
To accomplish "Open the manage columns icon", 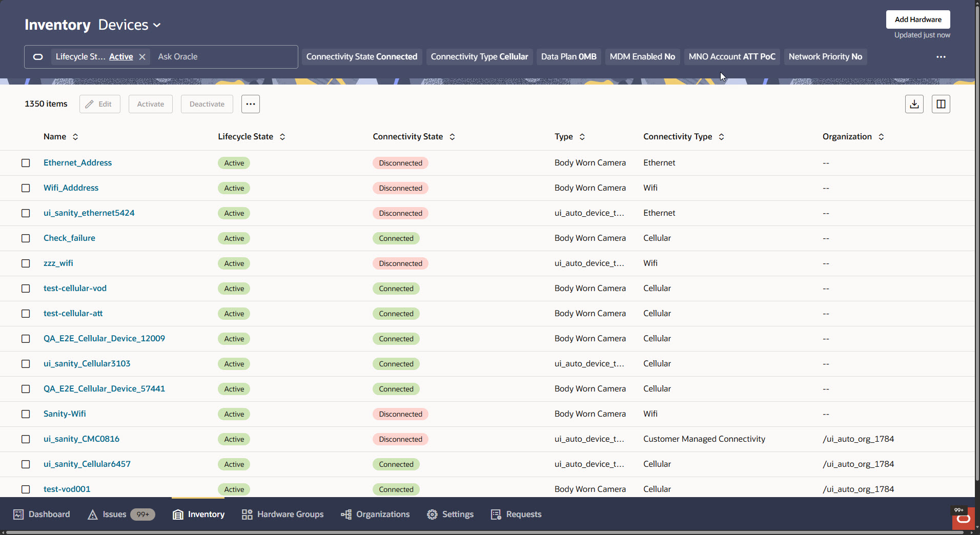I will click(x=941, y=104).
